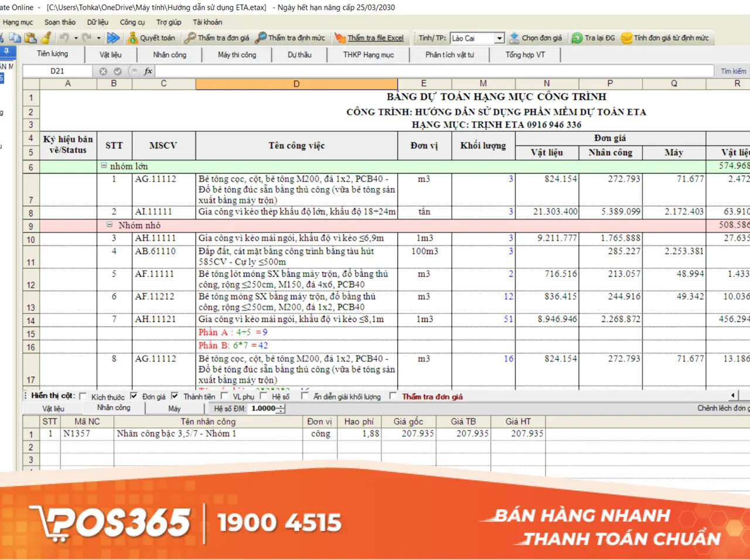Click cell AB.61110 in MSCV column
This screenshot has height=560, width=750.
(x=163, y=257)
